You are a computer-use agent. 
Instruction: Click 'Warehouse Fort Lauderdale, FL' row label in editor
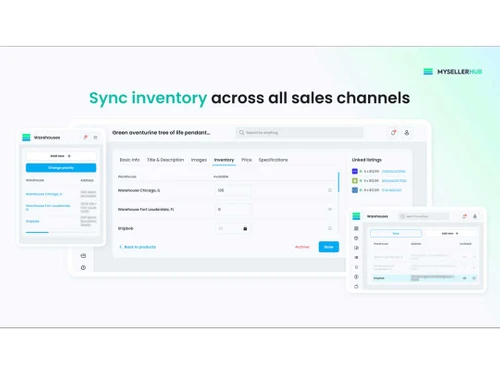(x=146, y=209)
